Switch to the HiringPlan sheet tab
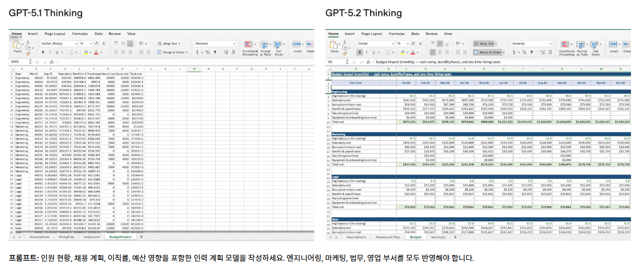 pyautogui.click(x=67, y=237)
